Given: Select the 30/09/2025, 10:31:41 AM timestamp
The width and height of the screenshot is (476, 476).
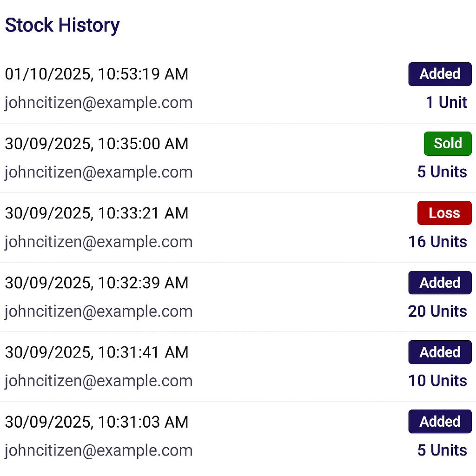Looking at the screenshot, I should coord(97,352).
